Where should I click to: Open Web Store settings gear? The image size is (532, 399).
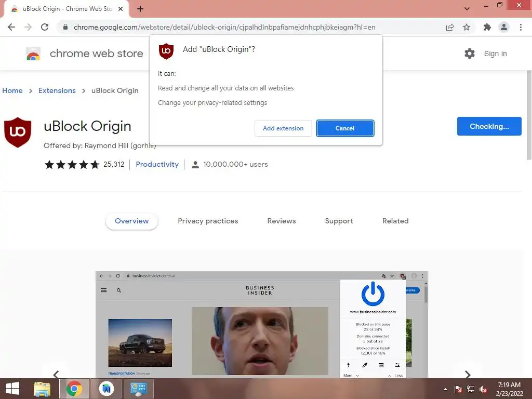point(470,54)
